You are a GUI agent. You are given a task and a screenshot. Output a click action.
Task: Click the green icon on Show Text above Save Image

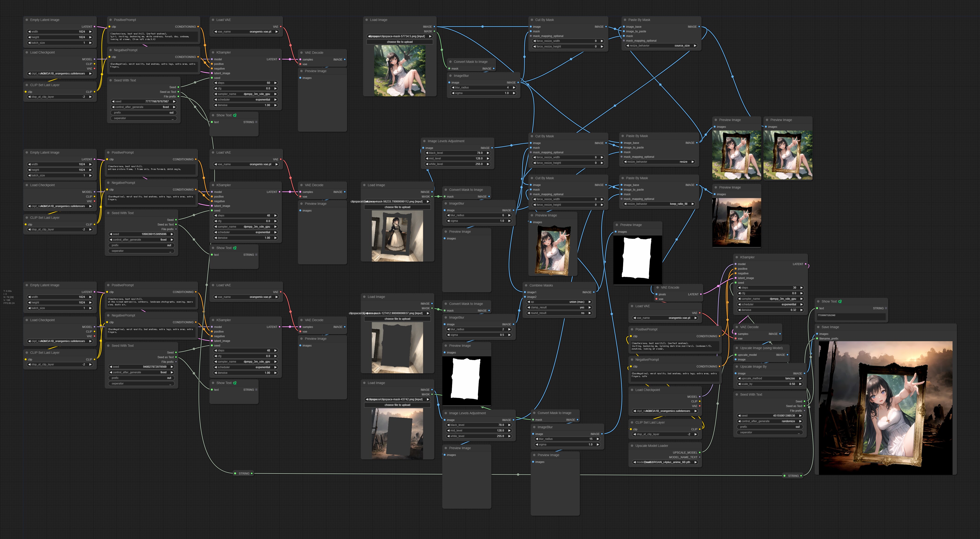click(x=840, y=301)
